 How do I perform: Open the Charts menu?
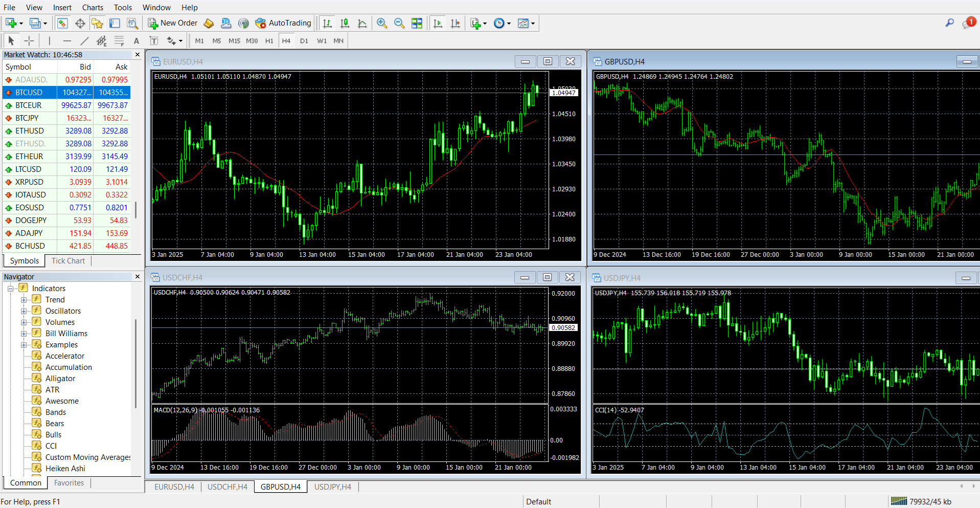click(93, 7)
